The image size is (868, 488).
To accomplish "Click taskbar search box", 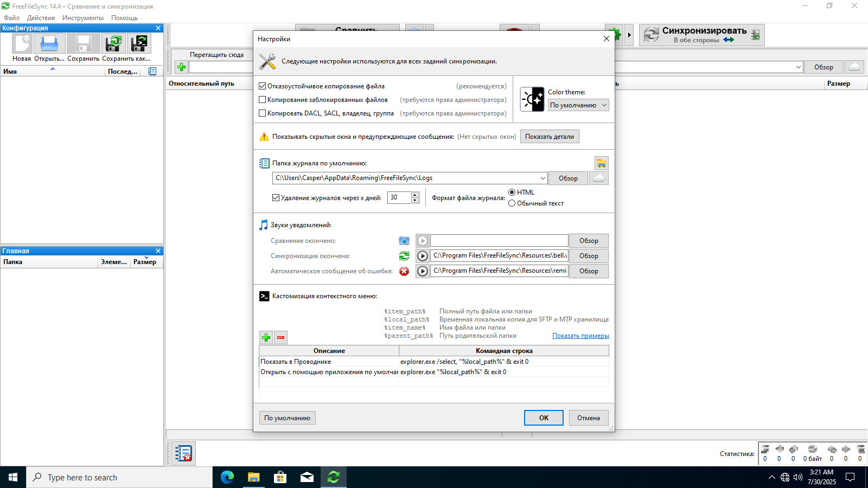I will [119, 477].
